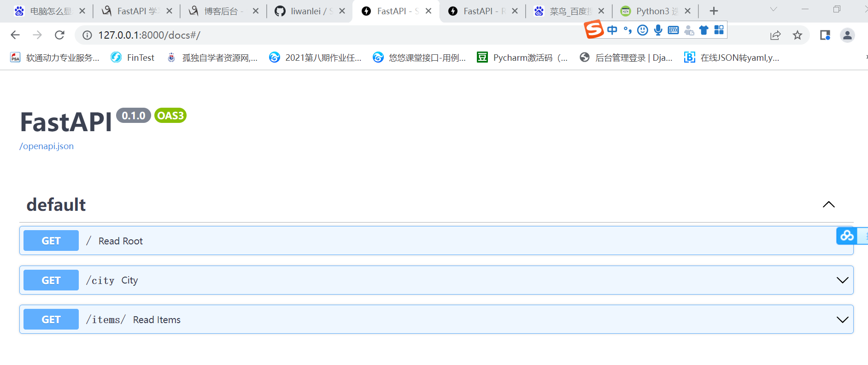Open the Pycharm激活码 bookmark
Viewport: 868px width, 365px height.
pos(522,58)
